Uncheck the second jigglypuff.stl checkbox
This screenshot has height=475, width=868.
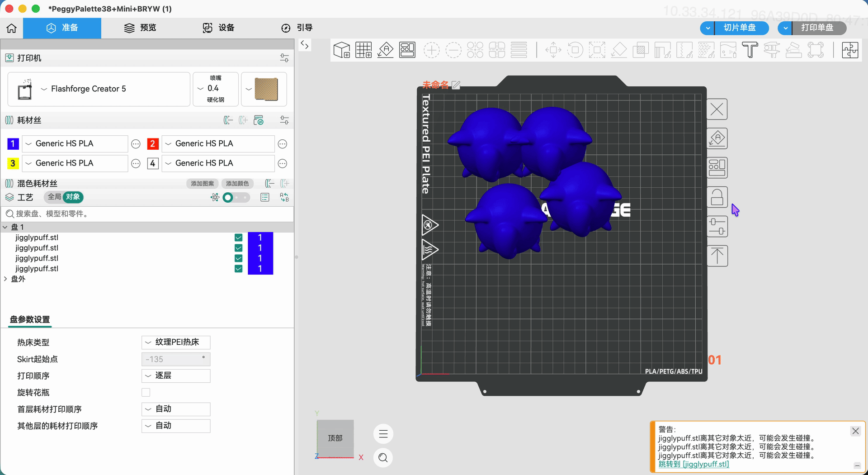tap(239, 248)
